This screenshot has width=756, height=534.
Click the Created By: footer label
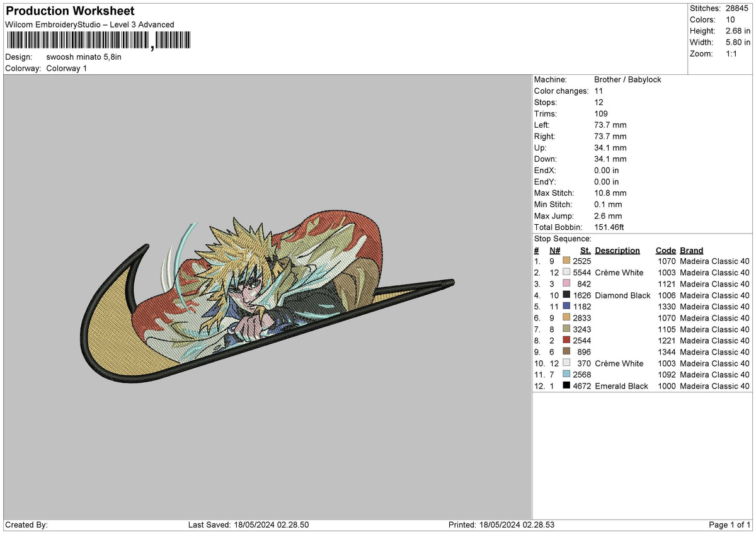(x=26, y=525)
